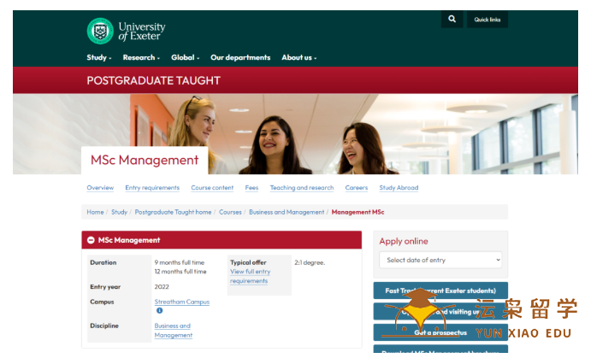
Task: Click the MSc Management page title
Action: 145,160
